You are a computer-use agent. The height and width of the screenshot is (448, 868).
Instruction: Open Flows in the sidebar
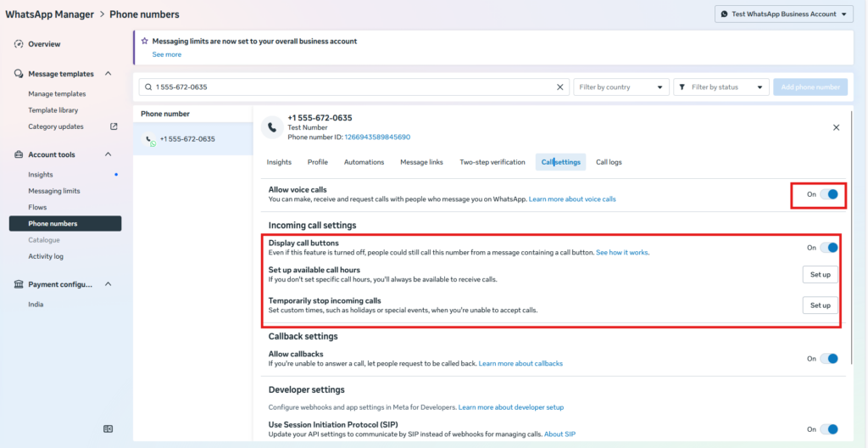pos(37,207)
